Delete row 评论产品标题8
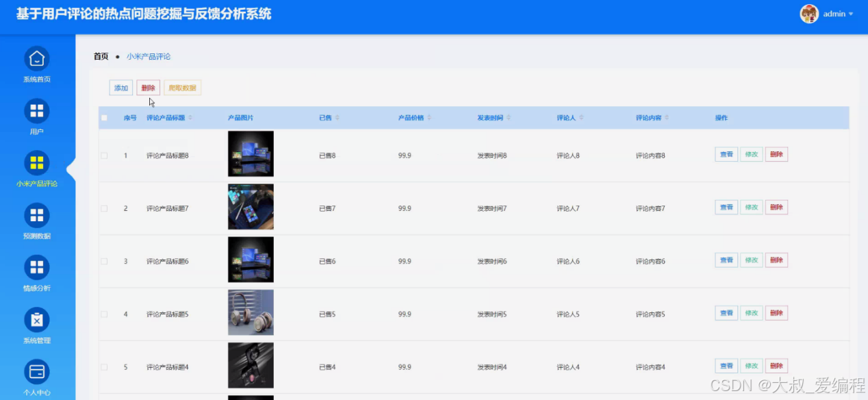The height and width of the screenshot is (400, 868). [776, 154]
